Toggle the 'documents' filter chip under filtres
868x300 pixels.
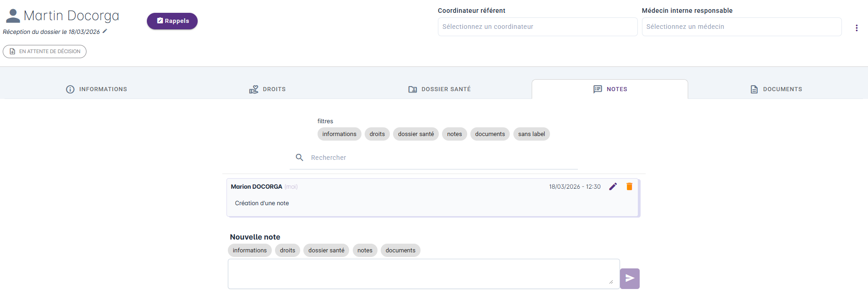[490, 134]
